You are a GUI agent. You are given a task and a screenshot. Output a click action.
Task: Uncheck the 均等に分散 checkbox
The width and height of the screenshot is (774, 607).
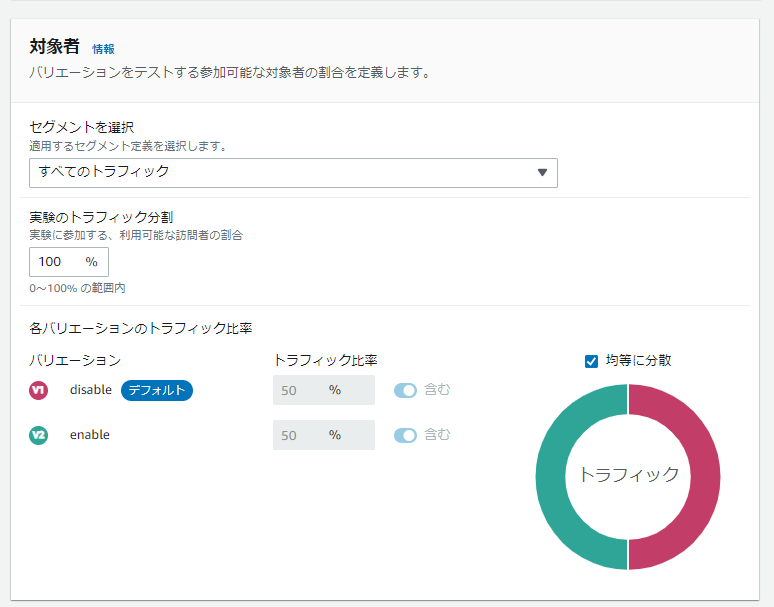(x=591, y=361)
